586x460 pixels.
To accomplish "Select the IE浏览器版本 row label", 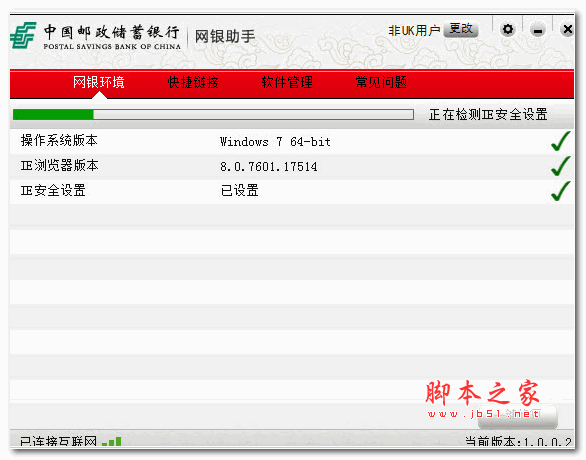I will tap(59, 165).
